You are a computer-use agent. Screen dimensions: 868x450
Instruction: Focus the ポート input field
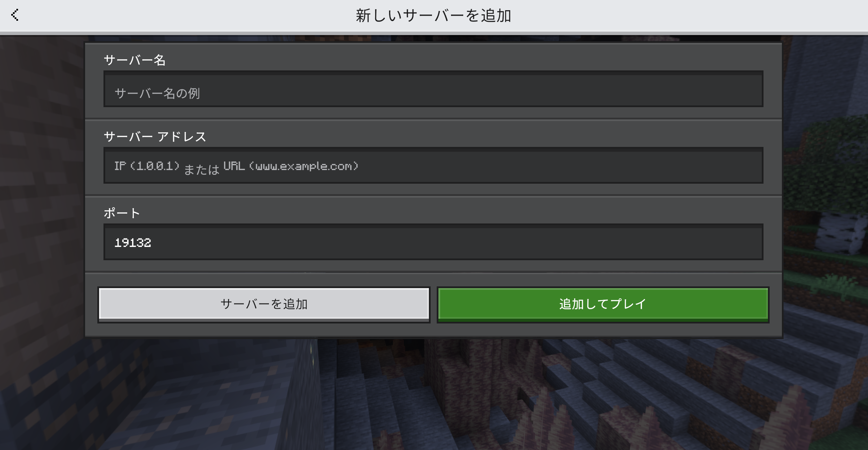point(433,242)
